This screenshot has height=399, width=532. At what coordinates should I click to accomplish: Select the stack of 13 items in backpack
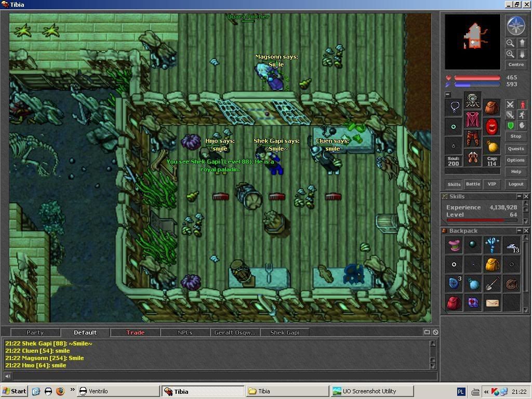tap(511, 245)
